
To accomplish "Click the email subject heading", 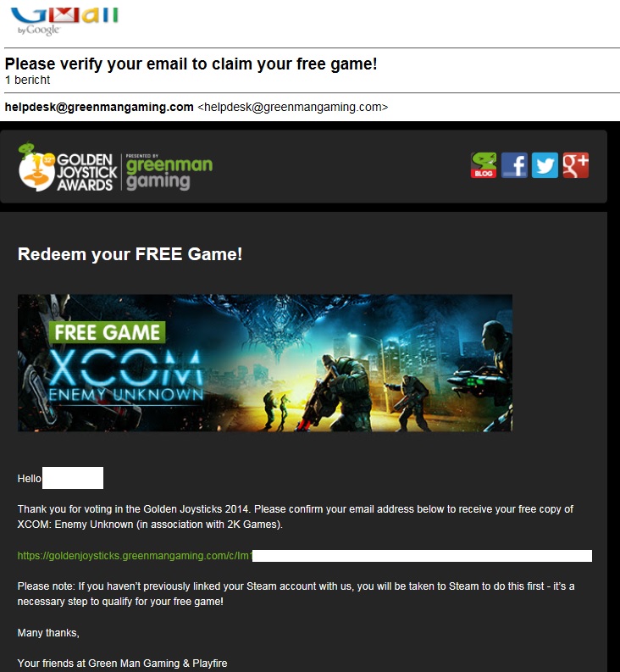I will pyautogui.click(x=191, y=64).
